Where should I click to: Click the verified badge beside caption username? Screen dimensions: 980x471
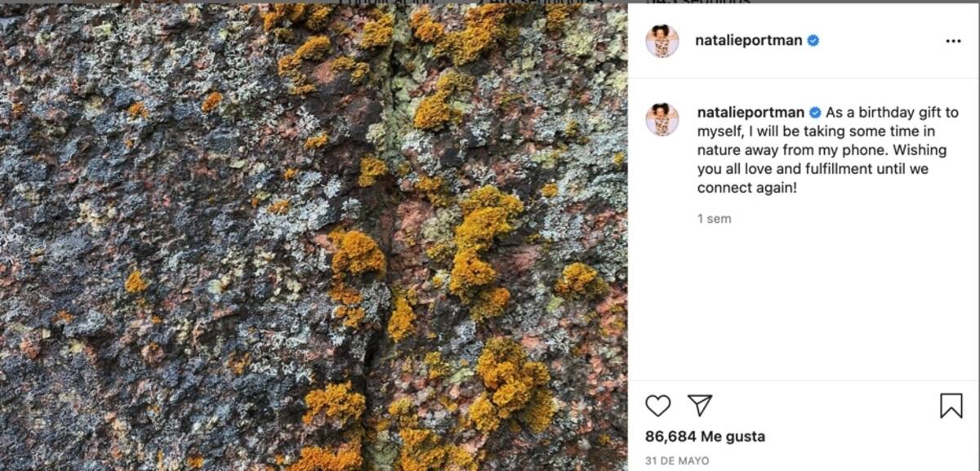(x=813, y=113)
